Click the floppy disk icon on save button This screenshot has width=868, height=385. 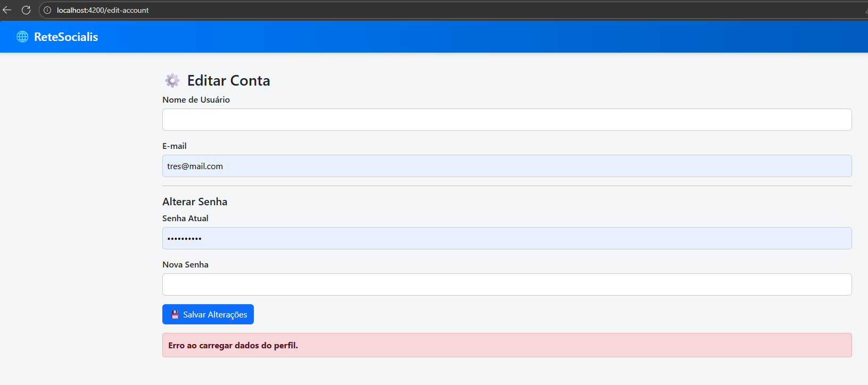tap(175, 315)
